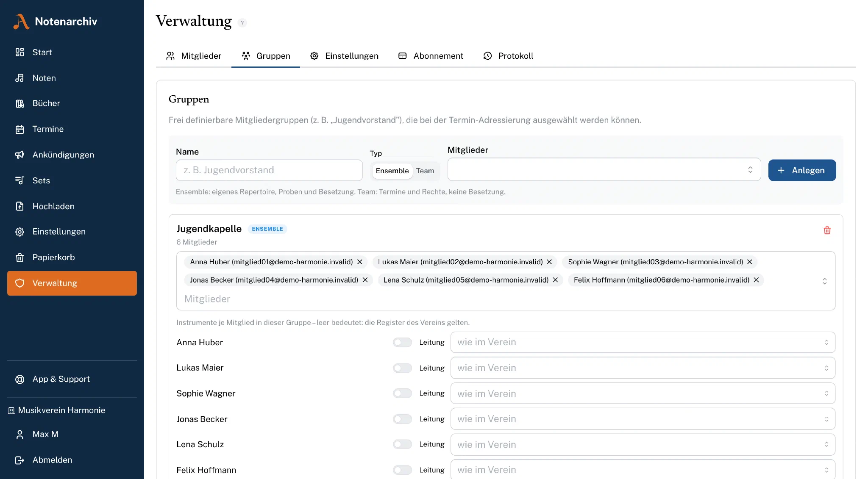Toggle Leitung for Jonas Becker
Screen dimensions: 868x479
click(402, 419)
